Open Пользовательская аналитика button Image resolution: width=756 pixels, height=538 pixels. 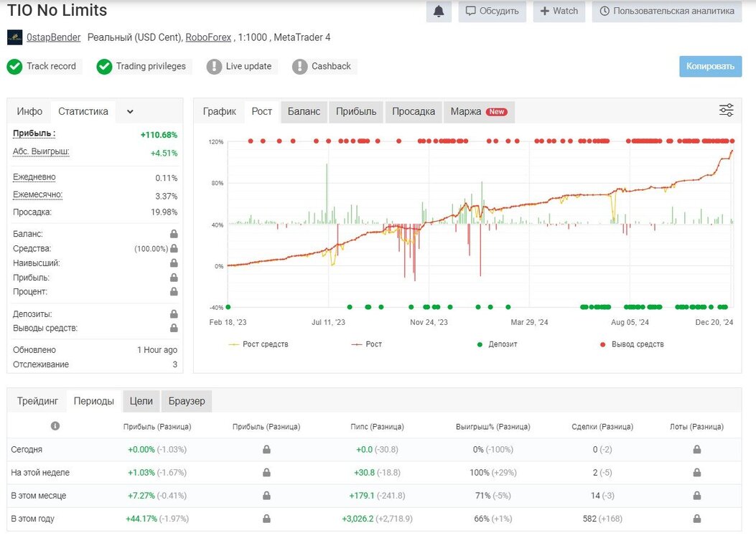[x=667, y=11]
